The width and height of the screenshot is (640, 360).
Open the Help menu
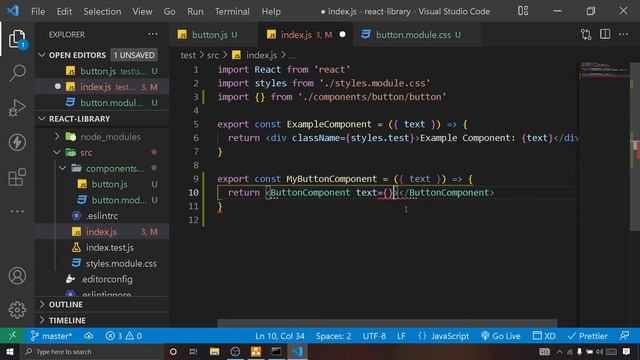(271, 11)
